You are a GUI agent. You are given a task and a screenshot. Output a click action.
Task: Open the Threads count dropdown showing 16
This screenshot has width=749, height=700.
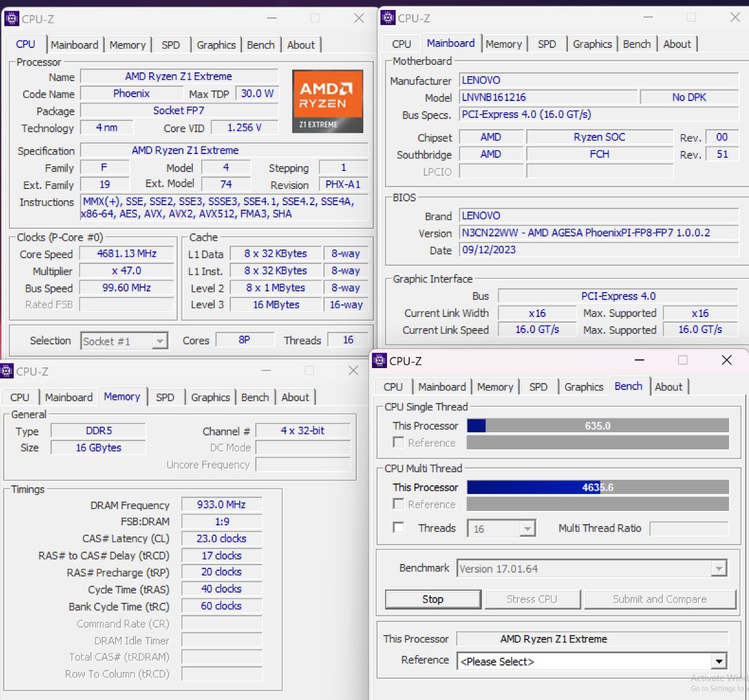tap(527, 529)
